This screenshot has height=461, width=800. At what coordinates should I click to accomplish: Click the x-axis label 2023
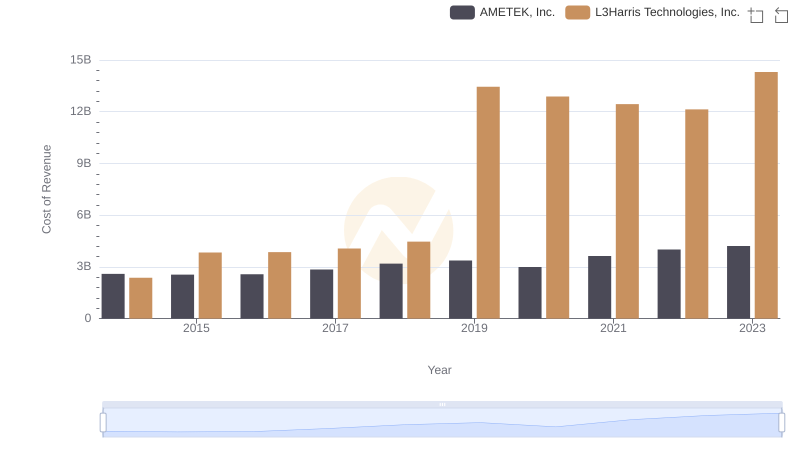coord(753,328)
